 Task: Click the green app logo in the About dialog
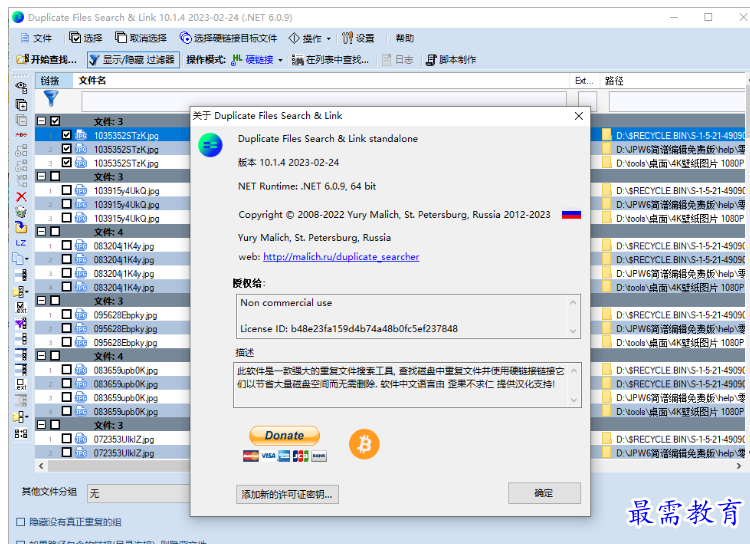[x=210, y=145]
